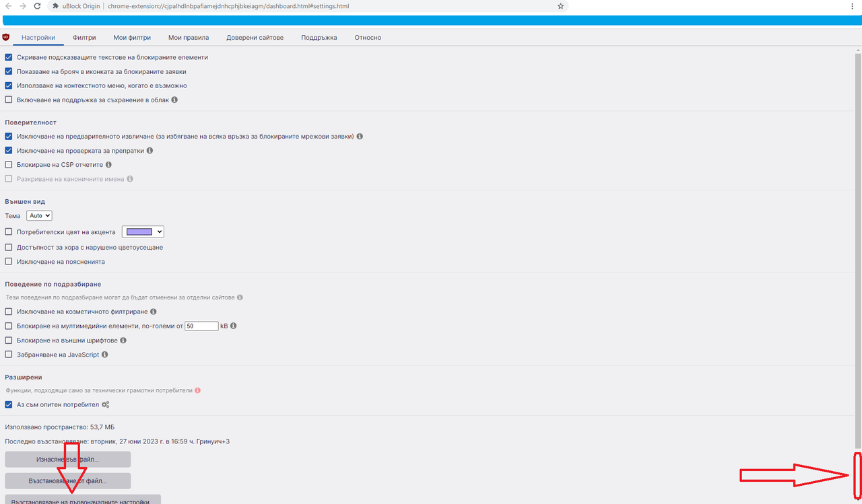Click the info icon beside cloud storage support
Image resolution: width=862 pixels, height=504 pixels.
174,99
